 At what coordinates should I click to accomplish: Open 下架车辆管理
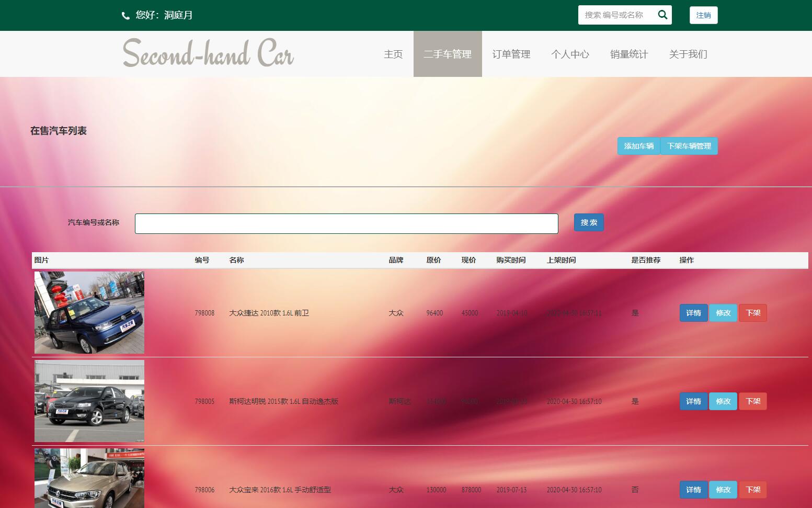coord(689,146)
